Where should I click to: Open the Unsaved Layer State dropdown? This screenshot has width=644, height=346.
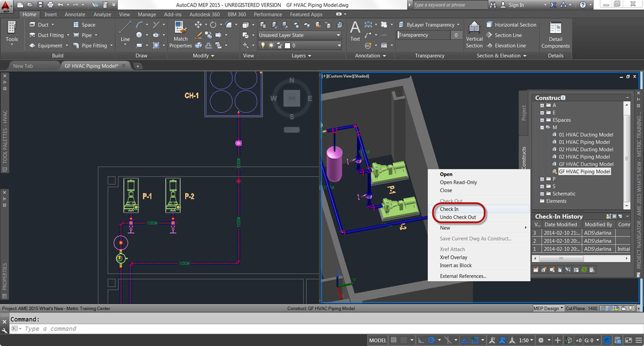pos(299,35)
